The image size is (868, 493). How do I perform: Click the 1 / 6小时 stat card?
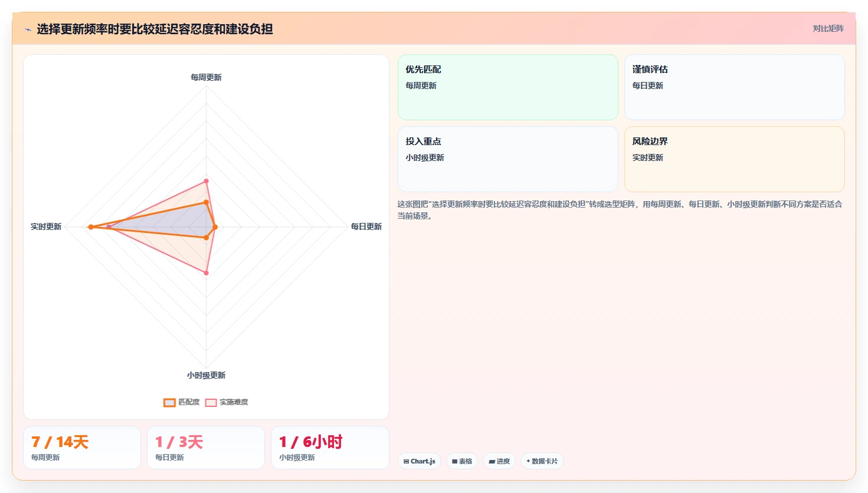point(330,448)
